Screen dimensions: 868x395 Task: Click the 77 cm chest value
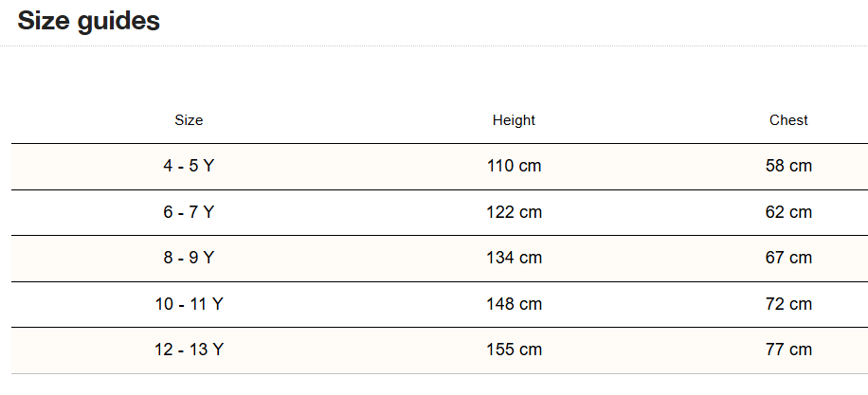coord(788,350)
